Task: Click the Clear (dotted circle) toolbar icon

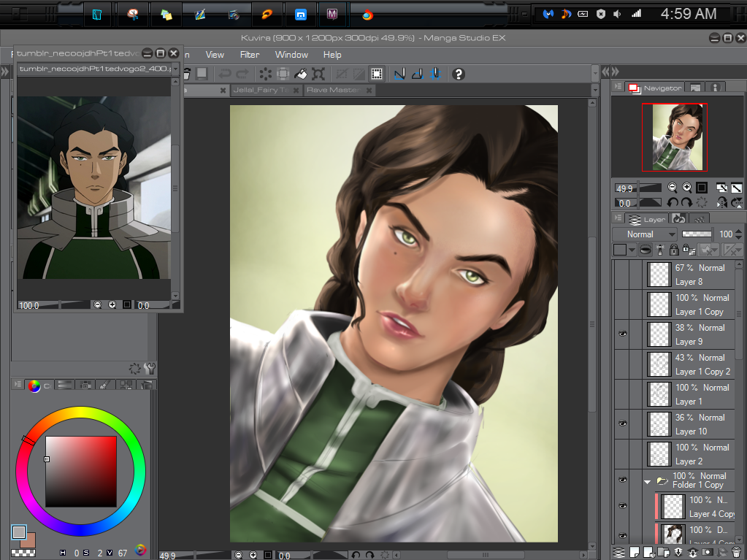Action: point(265,74)
